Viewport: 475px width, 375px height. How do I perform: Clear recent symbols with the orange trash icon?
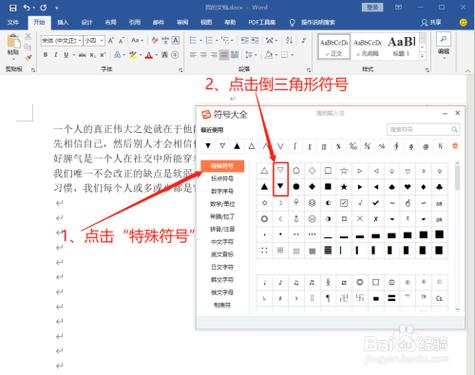pyautogui.click(x=455, y=146)
